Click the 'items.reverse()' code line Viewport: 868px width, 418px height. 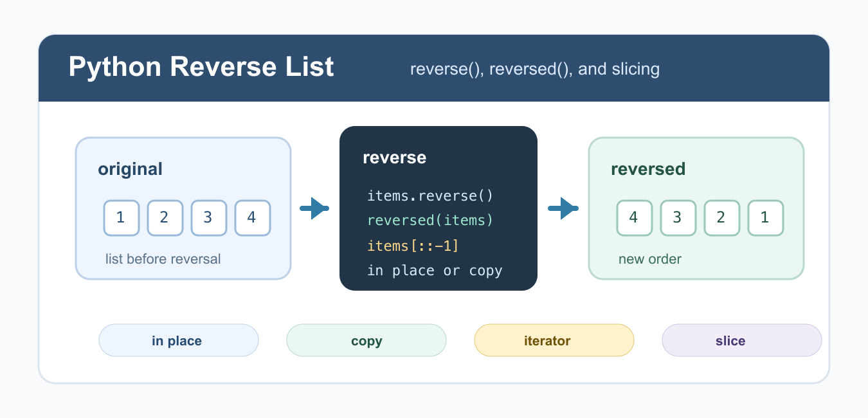pyautogui.click(x=430, y=195)
